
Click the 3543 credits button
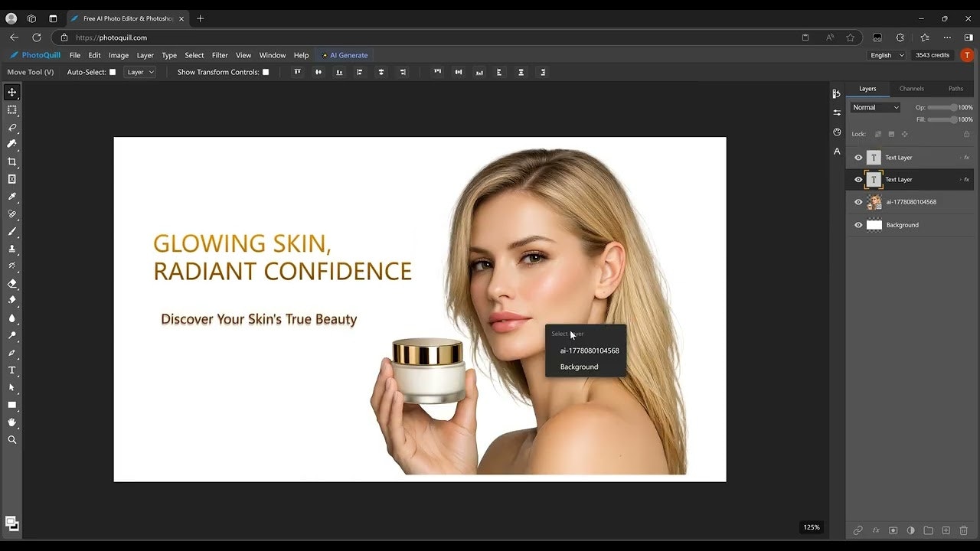[932, 55]
